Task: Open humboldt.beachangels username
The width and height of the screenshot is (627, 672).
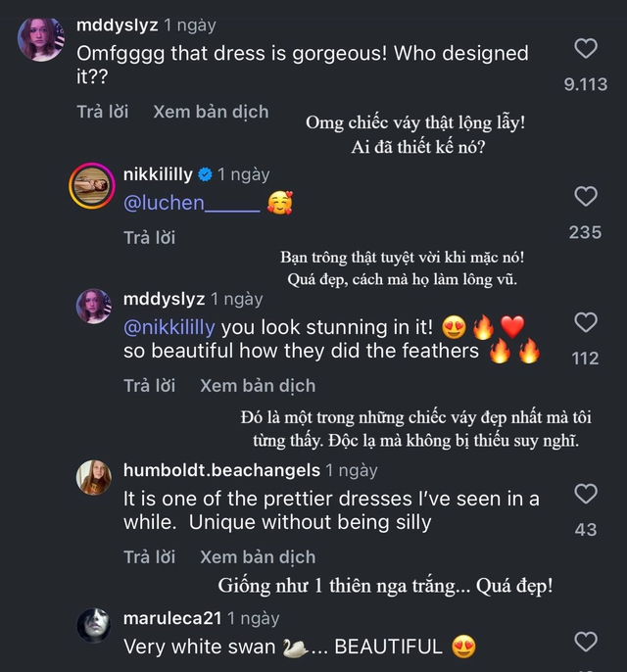Action: pos(221,470)
